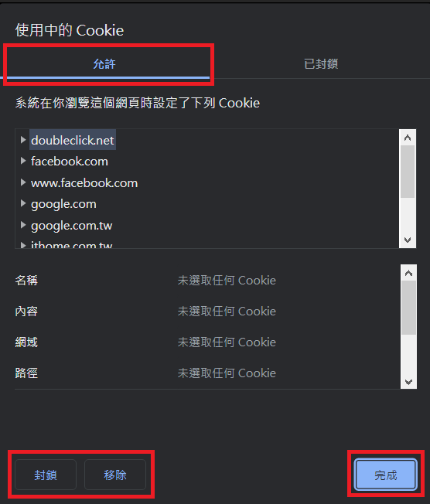This screenshot has width=430, height=504.
Task: Select doubleclick.net in the cookie list
Action: 73,140
